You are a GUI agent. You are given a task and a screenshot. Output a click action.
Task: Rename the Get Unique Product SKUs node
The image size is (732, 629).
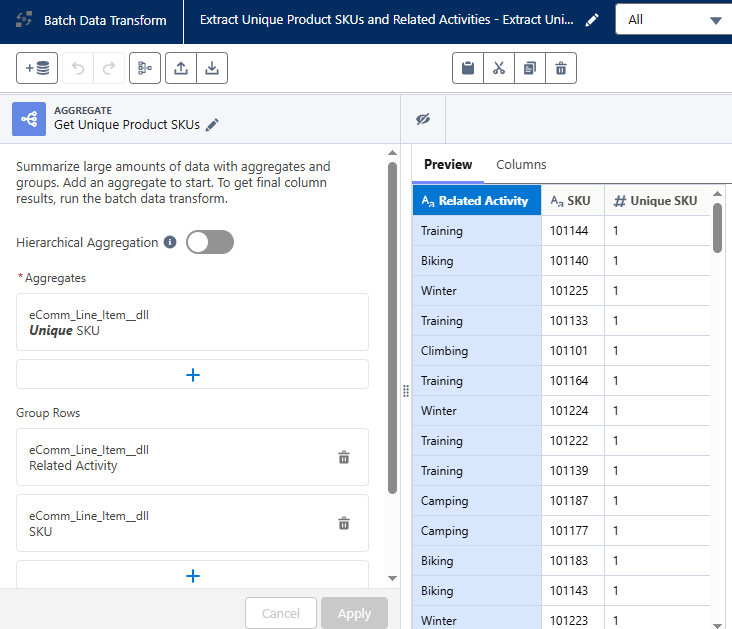click(x=212, y=126)
